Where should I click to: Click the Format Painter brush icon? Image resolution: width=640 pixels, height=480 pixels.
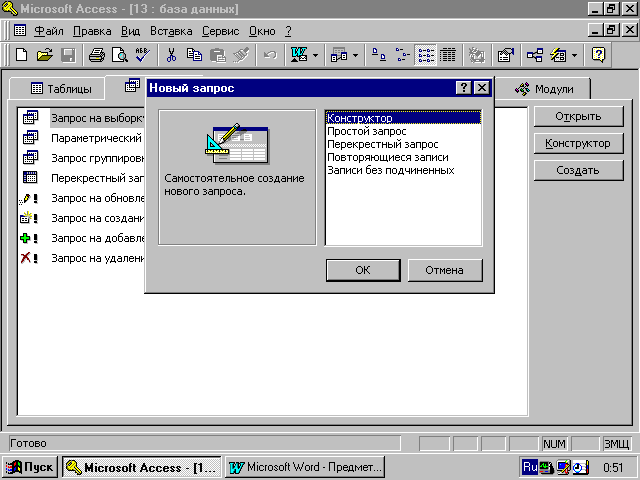coord(241,55)
